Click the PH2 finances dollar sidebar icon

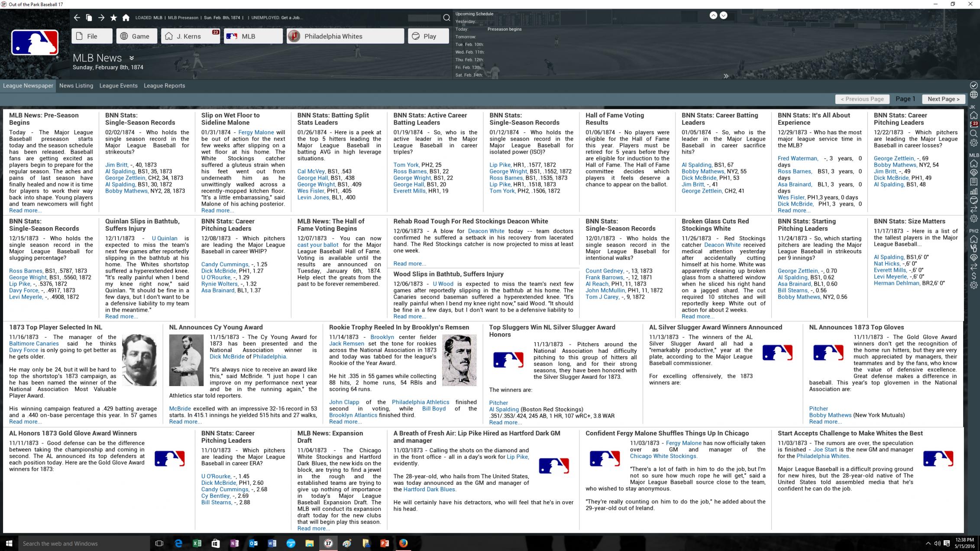tap(974, 276)
